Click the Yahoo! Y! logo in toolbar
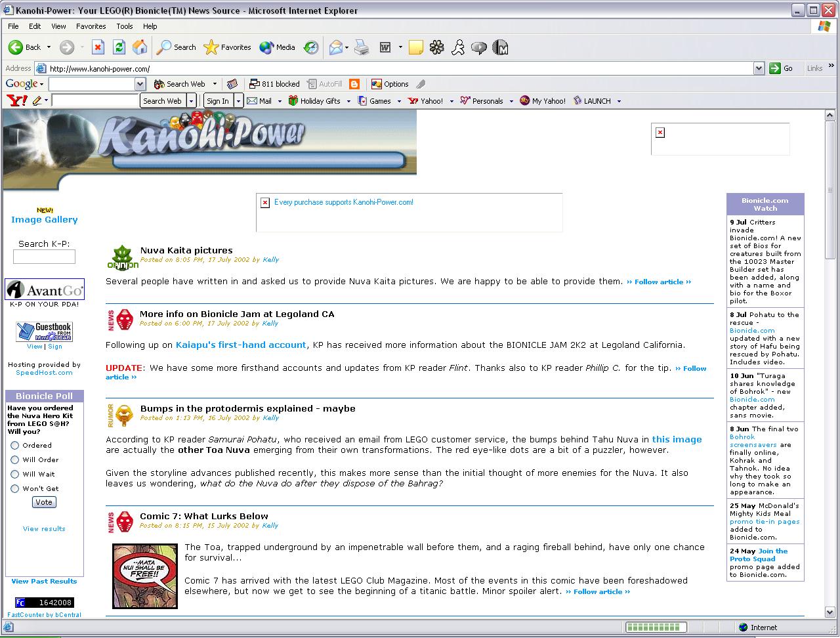 tap(16, 100)
